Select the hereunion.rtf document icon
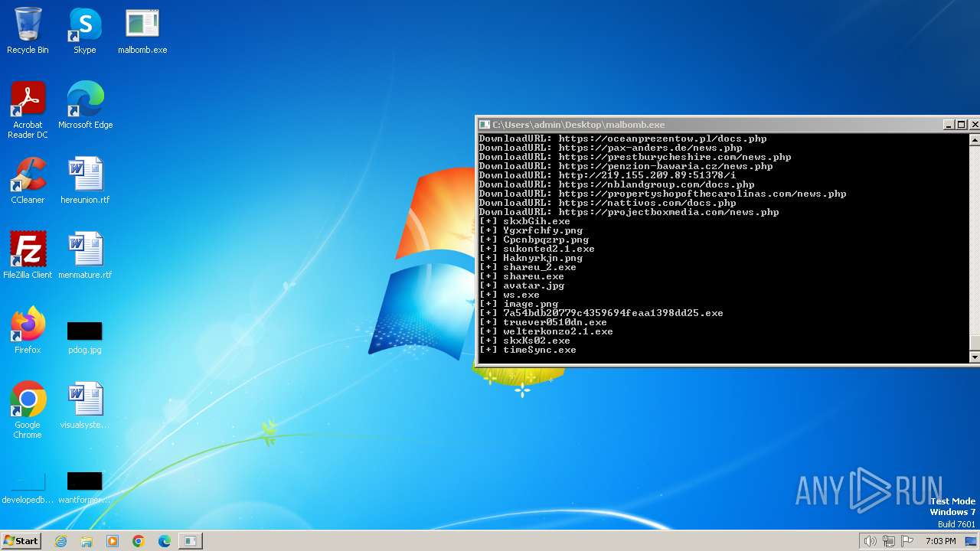The width and height of the screenshot is (980, 551). click(85, 181)
